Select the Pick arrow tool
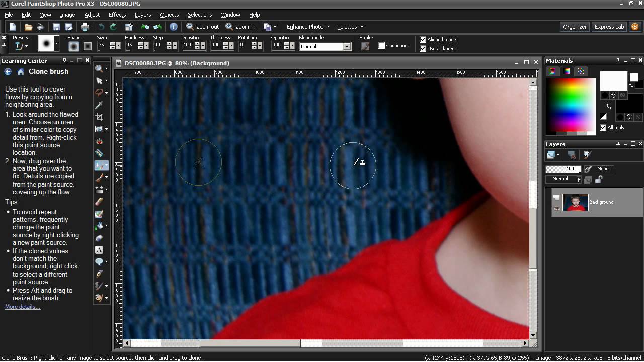The height and width of the screenshot is (362, 644). pos(99,81)
